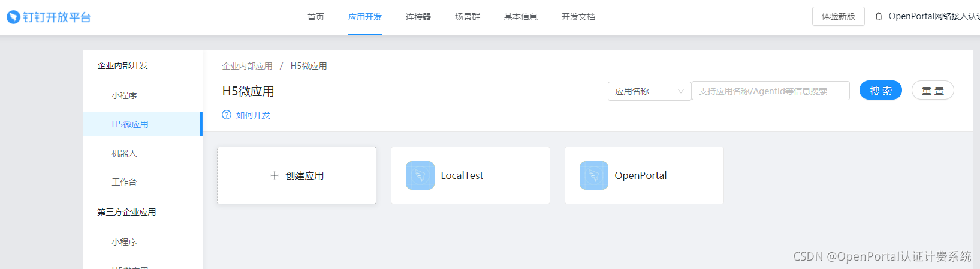Click the OpenPortal app icon
The height and width of the screenshot is (269, 980).
click(594, 175)
